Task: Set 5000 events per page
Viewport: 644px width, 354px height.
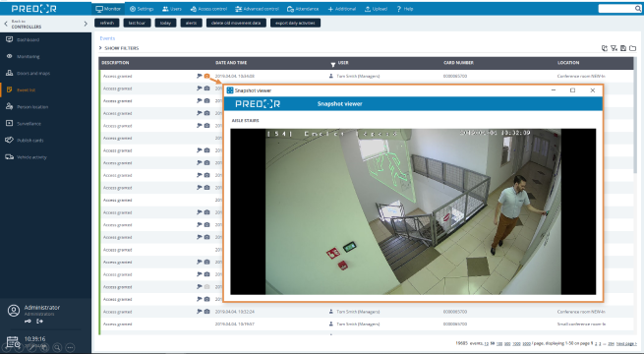Action: tap(527, 343)
